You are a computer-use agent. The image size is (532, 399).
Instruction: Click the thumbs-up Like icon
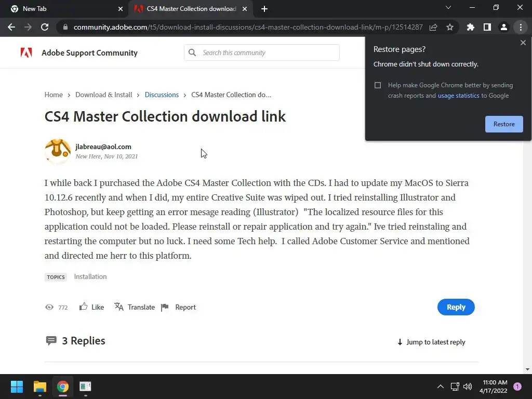84,307
